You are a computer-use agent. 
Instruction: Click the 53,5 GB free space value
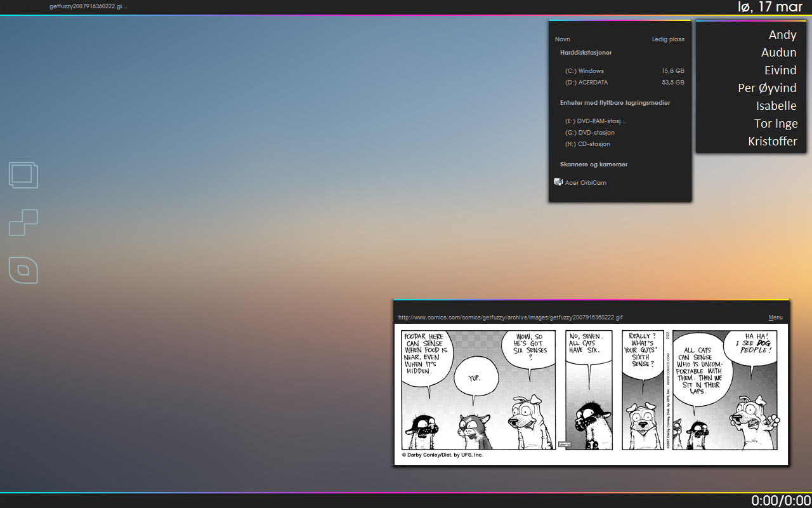click(x=673, y=83)
